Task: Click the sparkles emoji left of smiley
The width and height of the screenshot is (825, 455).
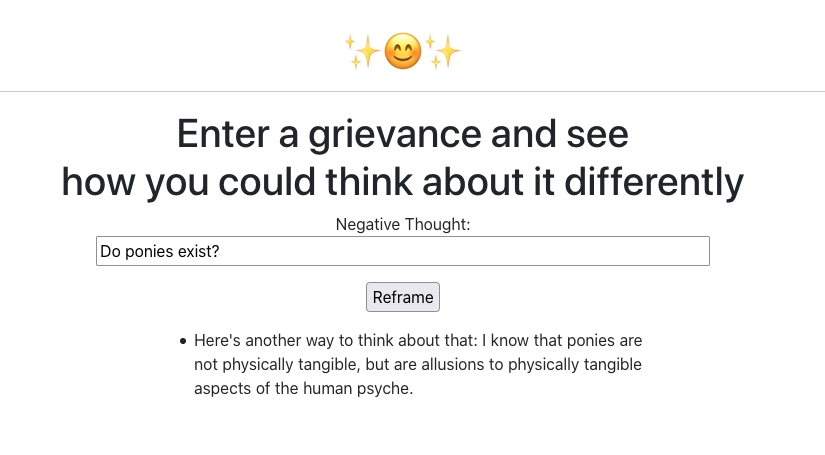Action: pos(361,51)
